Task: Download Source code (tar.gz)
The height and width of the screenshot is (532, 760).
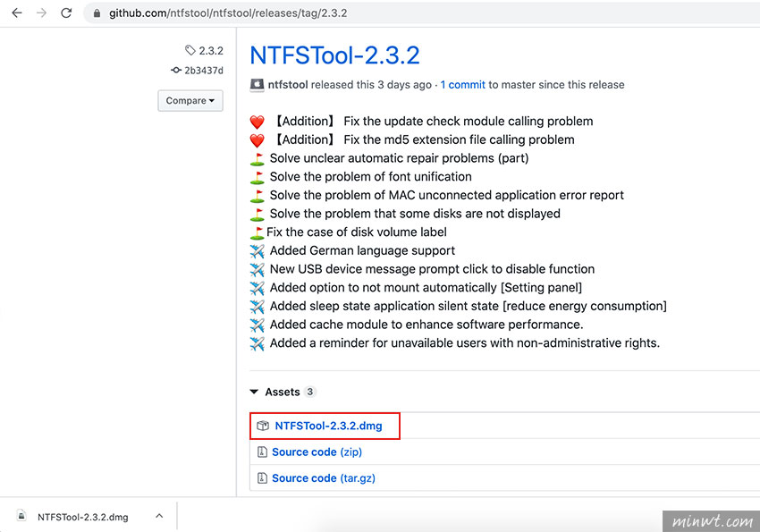Action: 324,478
